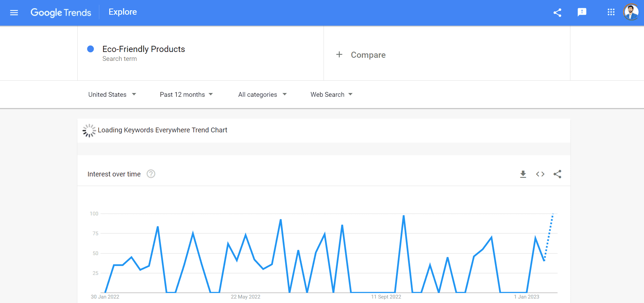
Task: Click the Compare text to add a term
Action: pyautogui.click(x=368, y=55)
